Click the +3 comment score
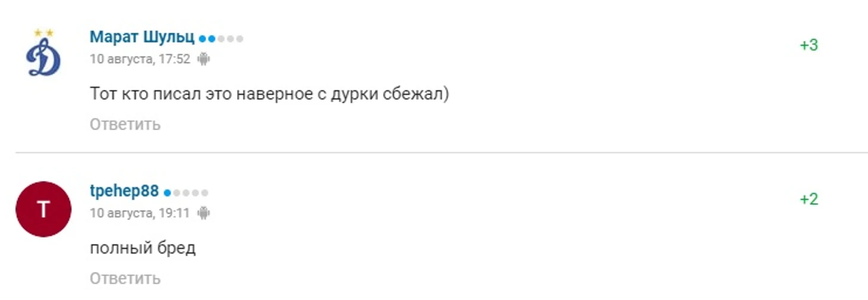The width and height of the screenshot is (868, 300). 809,45
